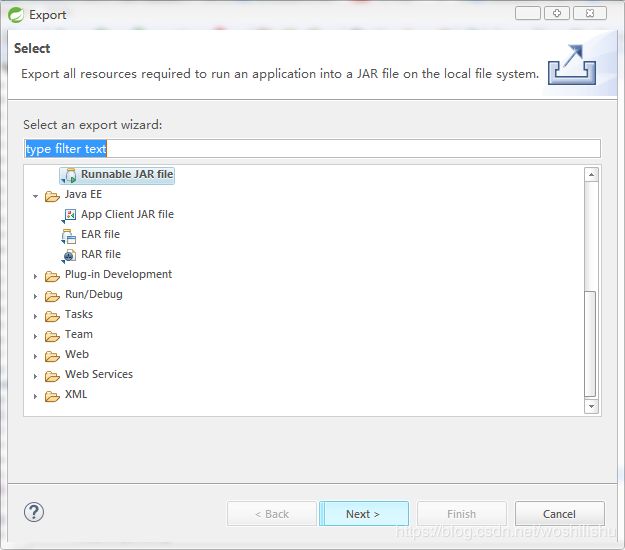Select the EAR file entry
Screen dimensions: 625x550
coord(100,234)
